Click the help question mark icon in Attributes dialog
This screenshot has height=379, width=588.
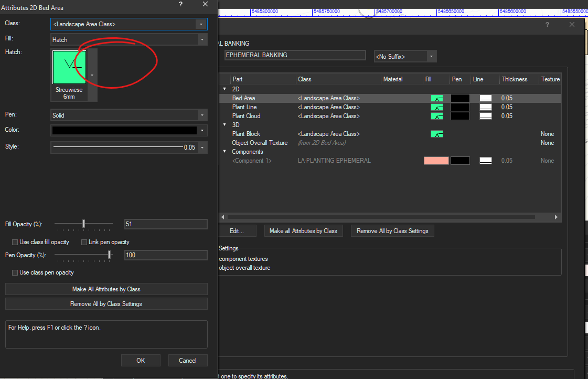pyautogui.click(x=180, y=4)
